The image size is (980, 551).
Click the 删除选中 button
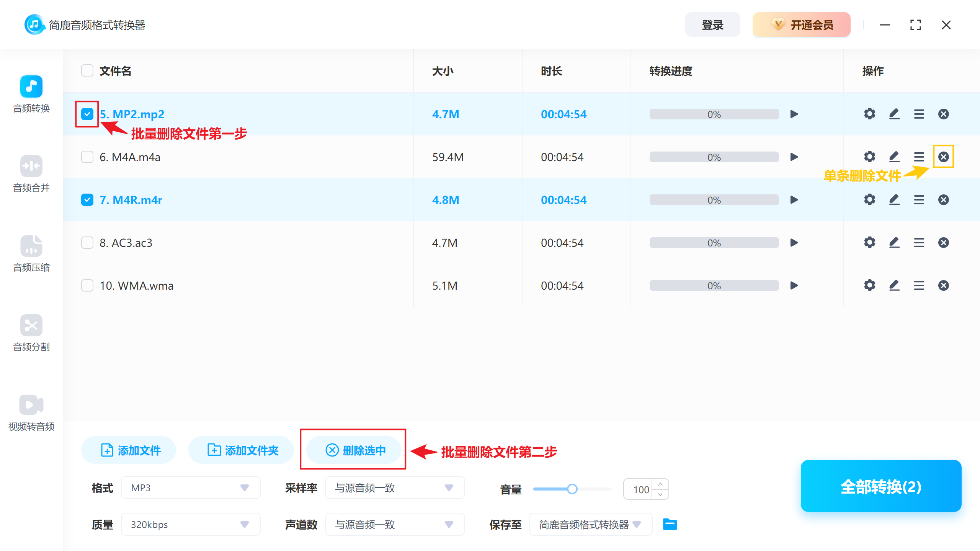[353, 450]
